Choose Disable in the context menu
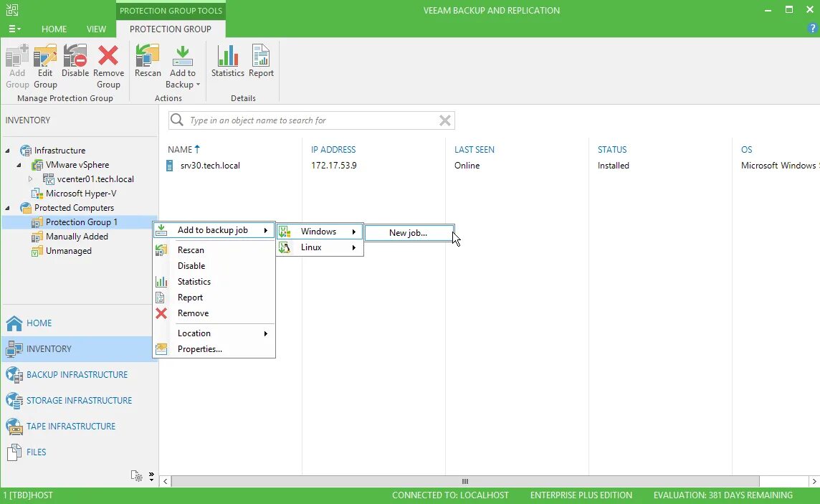This screenshot has width=820, height=504. coord(214,265)
